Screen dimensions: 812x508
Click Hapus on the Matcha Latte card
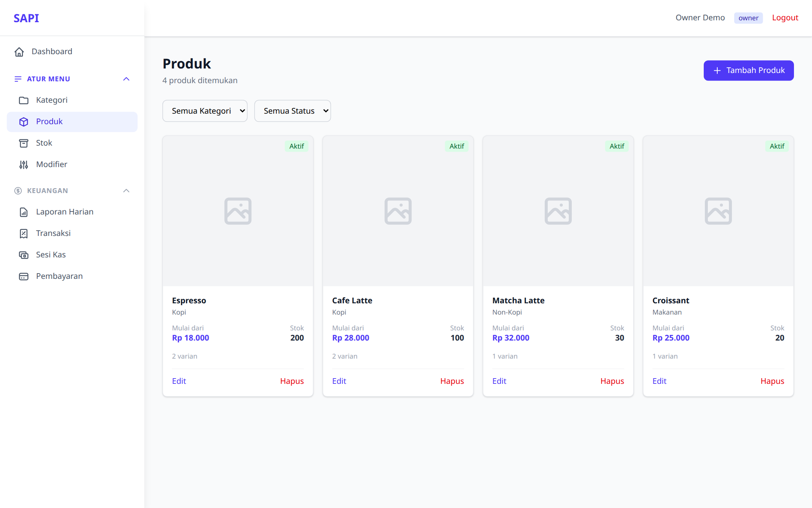click(x=612, y=381)
